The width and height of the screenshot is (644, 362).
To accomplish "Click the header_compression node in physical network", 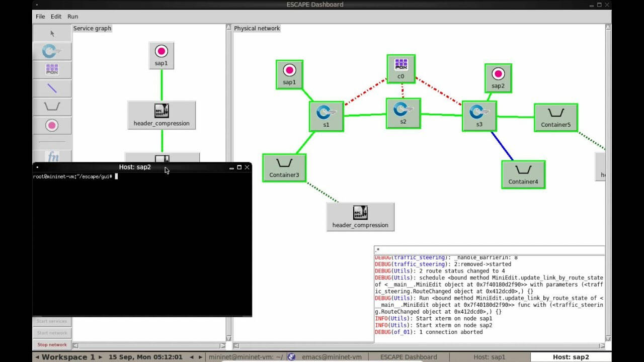I will (x=360, y=217).
